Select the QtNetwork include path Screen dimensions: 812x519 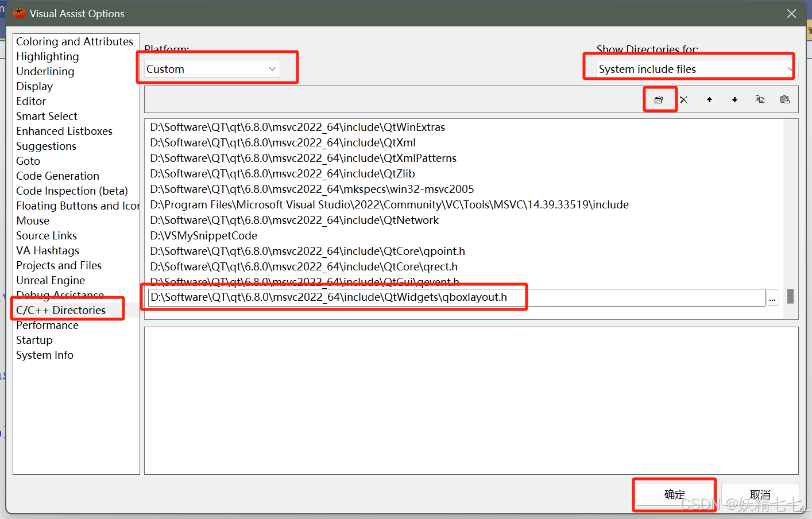point(294,220)
